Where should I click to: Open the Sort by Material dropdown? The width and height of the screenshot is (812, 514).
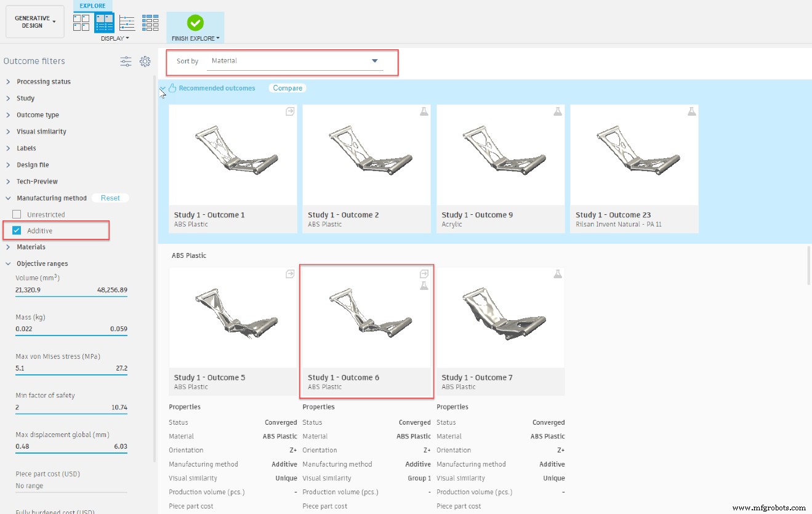(374, 62)
